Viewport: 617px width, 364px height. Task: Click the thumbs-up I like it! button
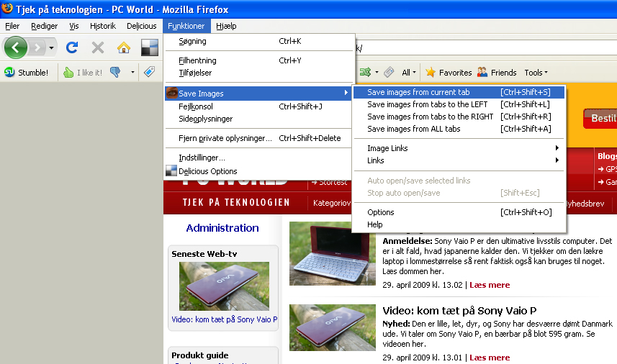(x=82, y=72)
